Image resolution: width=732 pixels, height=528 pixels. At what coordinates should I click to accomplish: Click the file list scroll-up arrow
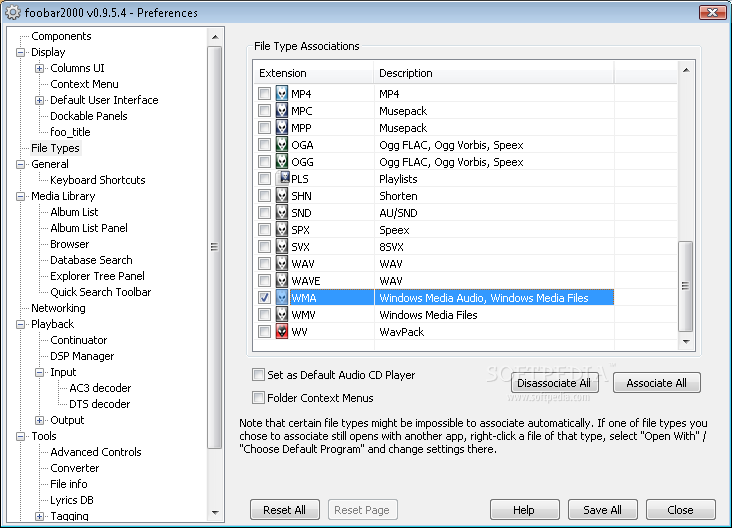[686, 70]
